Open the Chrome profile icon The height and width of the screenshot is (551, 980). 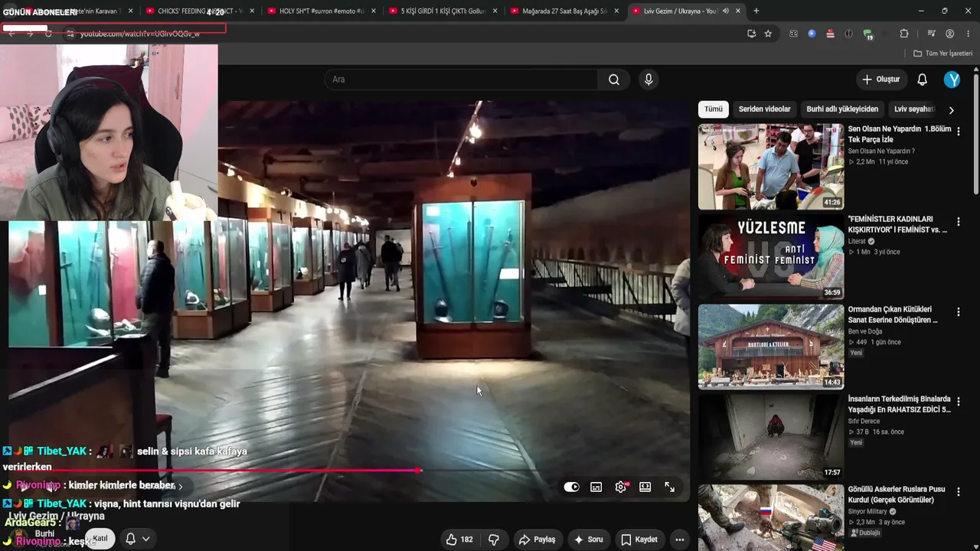(950, 34)
